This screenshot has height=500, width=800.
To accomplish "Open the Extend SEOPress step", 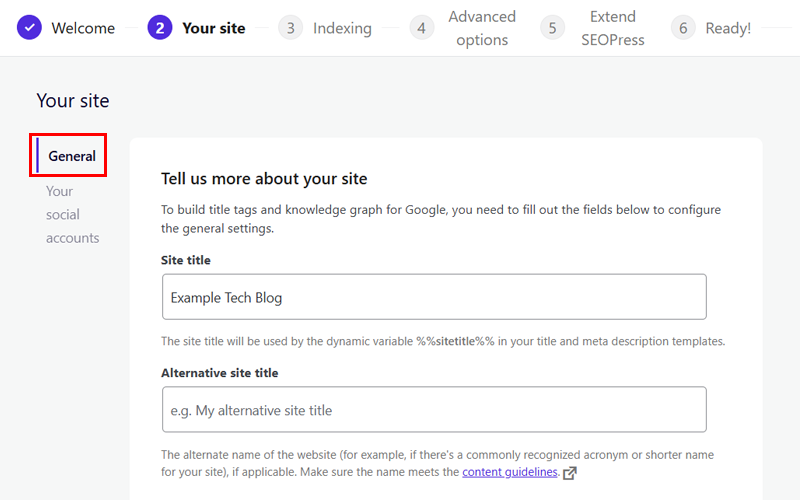I will [x=613, y=28].
